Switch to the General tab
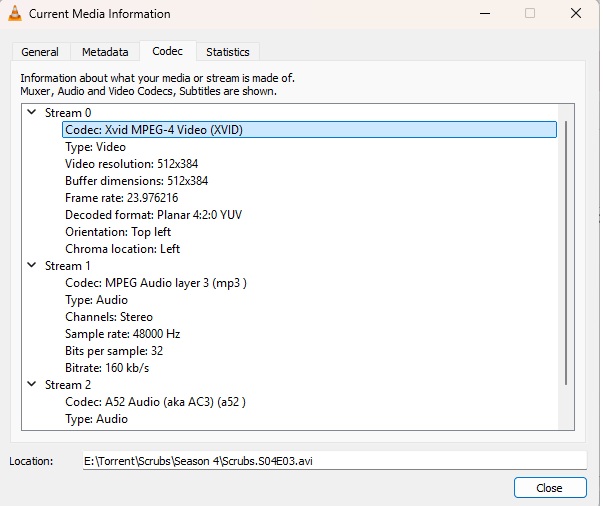The height and width of the screenshot is (506, 603). 40,52
